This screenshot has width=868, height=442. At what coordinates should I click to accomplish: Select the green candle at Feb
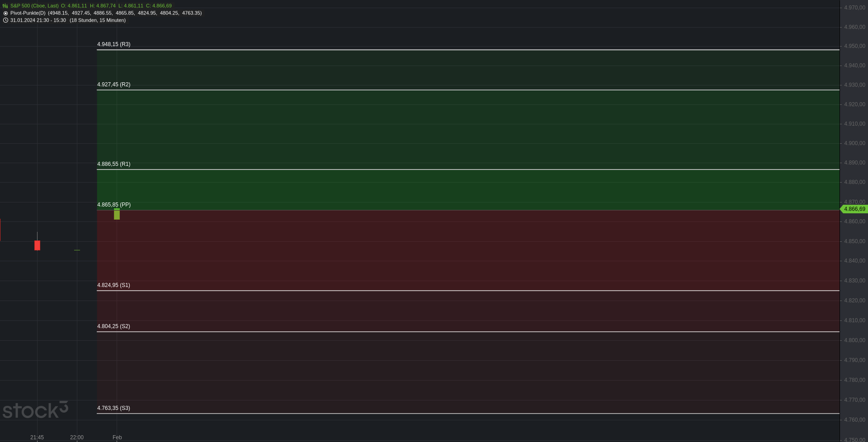point(117,214)
